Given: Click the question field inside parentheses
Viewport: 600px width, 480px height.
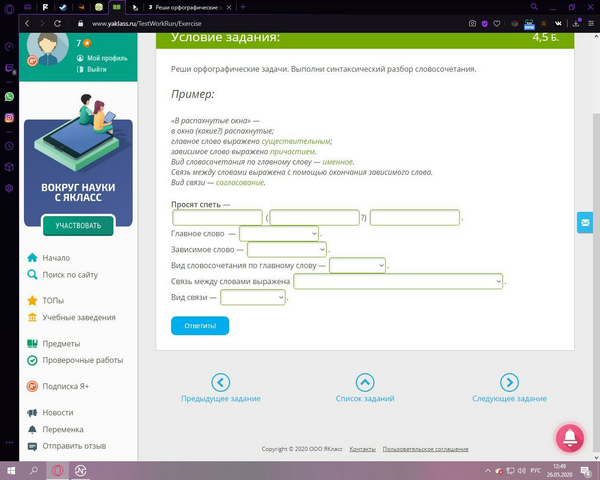Looking at the screenshot, I should pyautogui.click(x=315, y=217).
